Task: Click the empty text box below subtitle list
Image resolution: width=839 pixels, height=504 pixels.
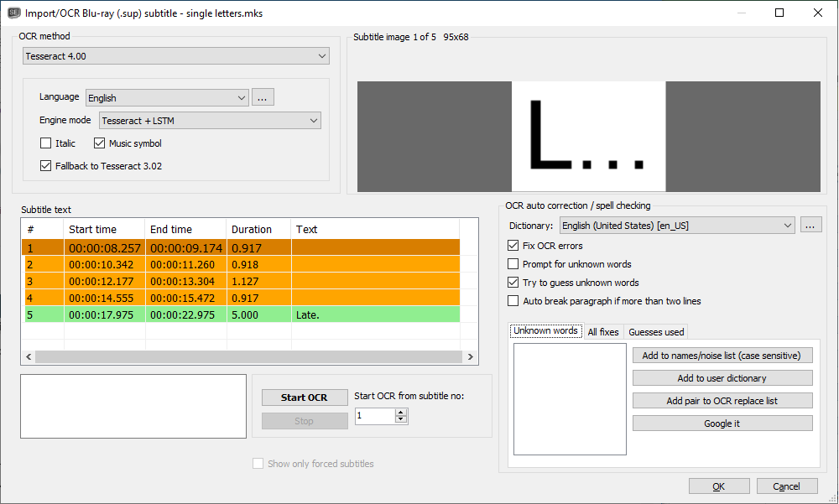Action: (133, 406)
